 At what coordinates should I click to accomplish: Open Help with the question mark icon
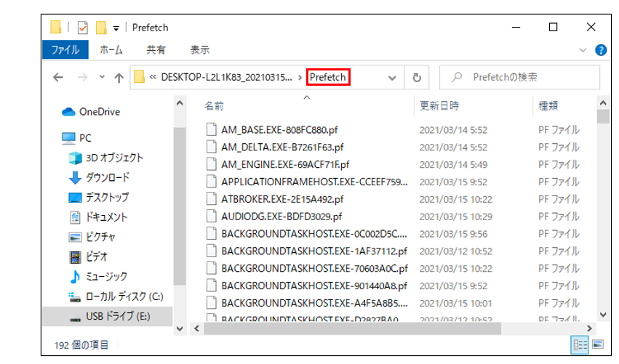[601, 50]
